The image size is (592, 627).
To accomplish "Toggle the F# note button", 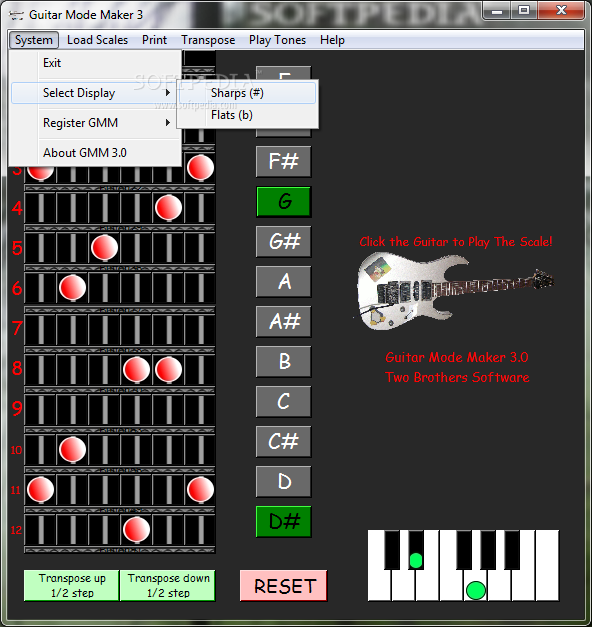I will click(x=284, y=162).
